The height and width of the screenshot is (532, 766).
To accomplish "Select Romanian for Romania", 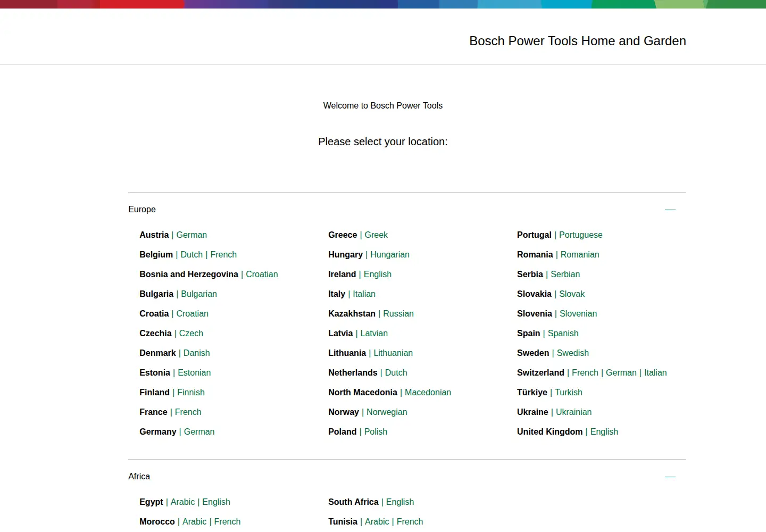I will [580, 255].
